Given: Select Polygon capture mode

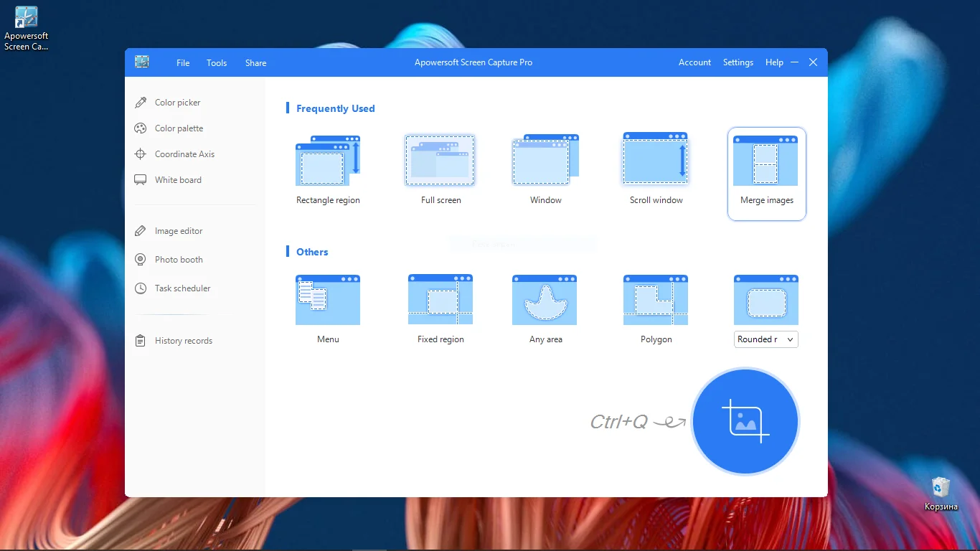Looking at the screenshot, I should [656, 309].
